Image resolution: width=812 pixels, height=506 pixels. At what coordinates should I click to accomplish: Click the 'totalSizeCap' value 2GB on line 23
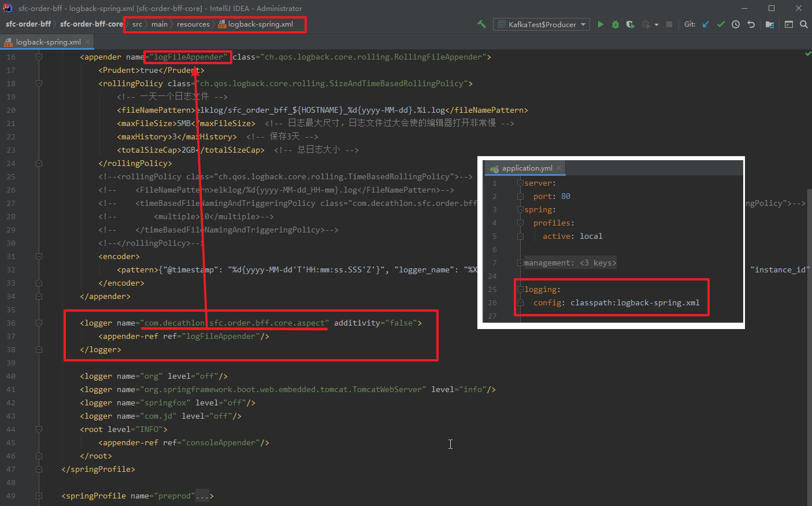click(x=188, y=150)
